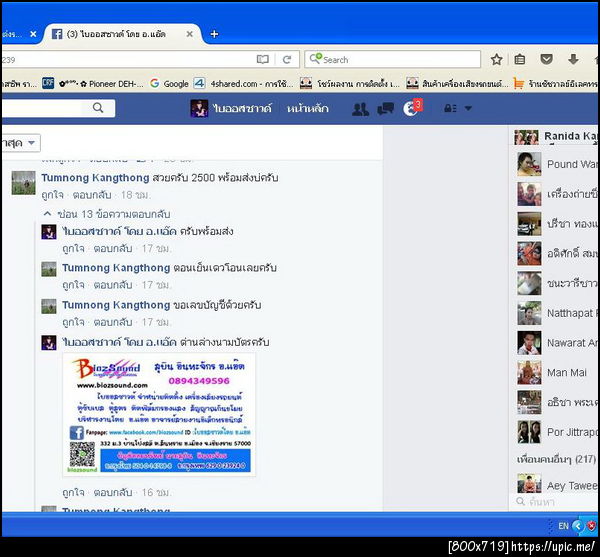Open notifications globe with 3 badge

412,108
